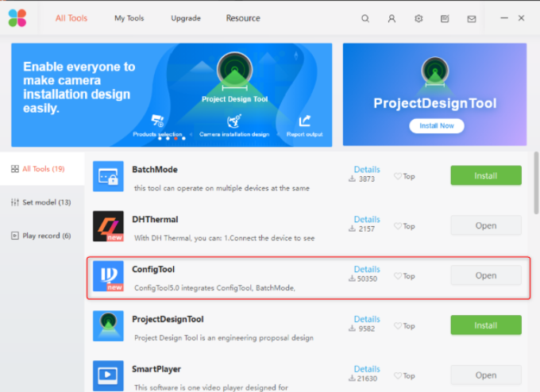Click the notes icon beside the gear

[x=445, y=18]
